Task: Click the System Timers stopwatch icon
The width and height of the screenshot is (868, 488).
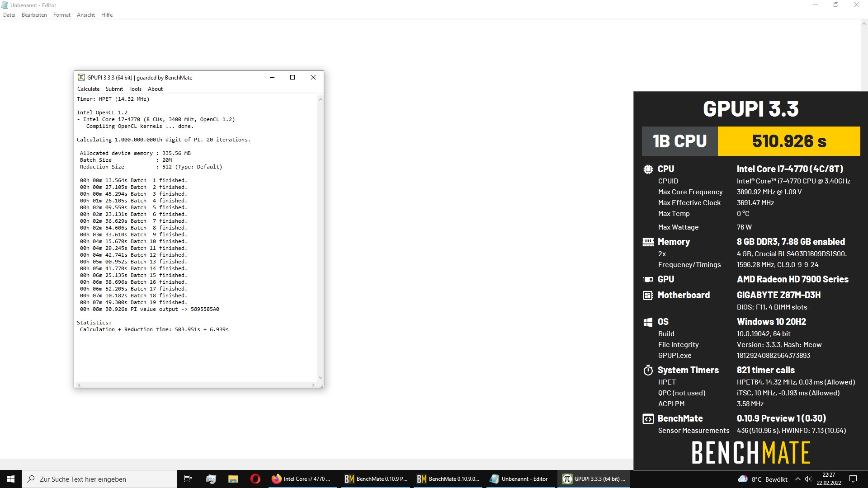Action: [x=648, y=371]
